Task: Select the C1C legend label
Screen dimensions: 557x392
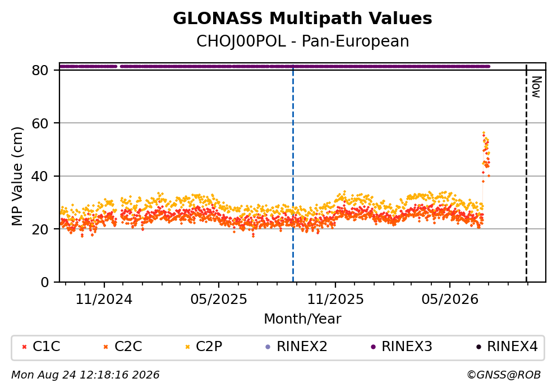Action: coord(47,347)
